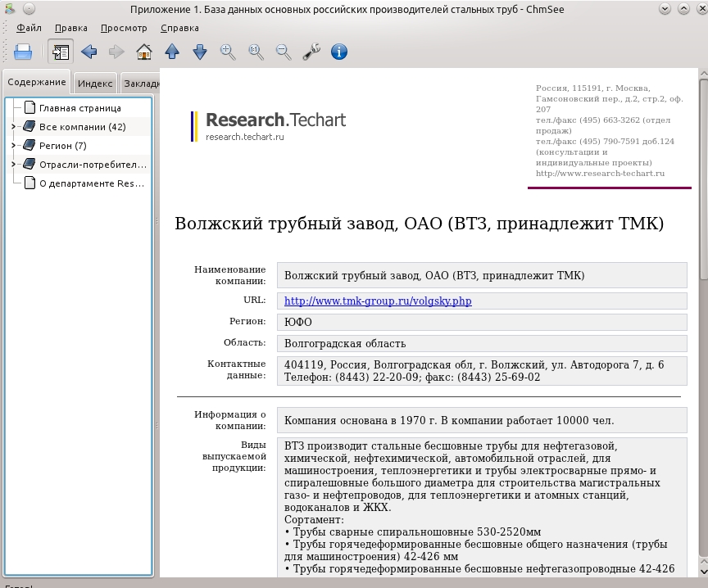Click the Zoom Out magnifier icon
Image resolution: width=708 pixels, height=588 pixels.
(284, 52)
